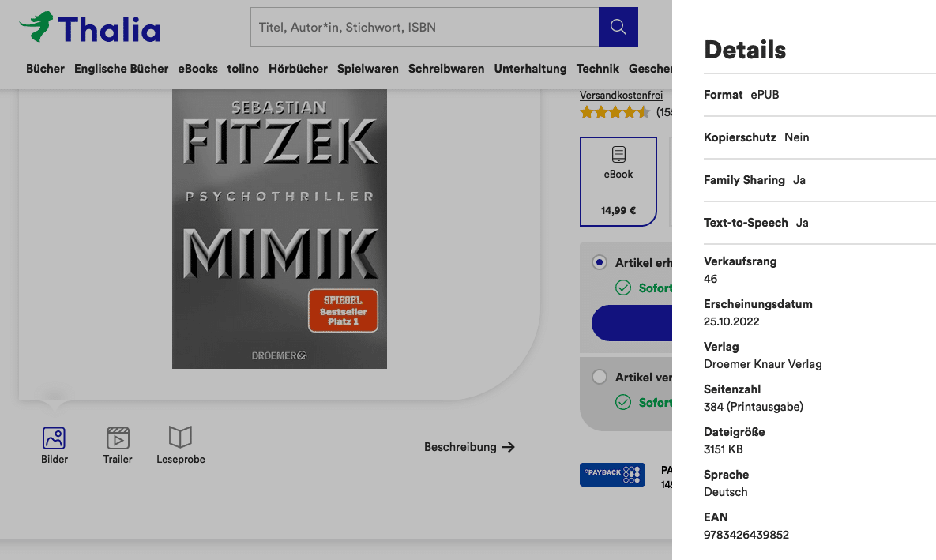
Task: Select the first Artikel radio button
Action: (600, 263)
